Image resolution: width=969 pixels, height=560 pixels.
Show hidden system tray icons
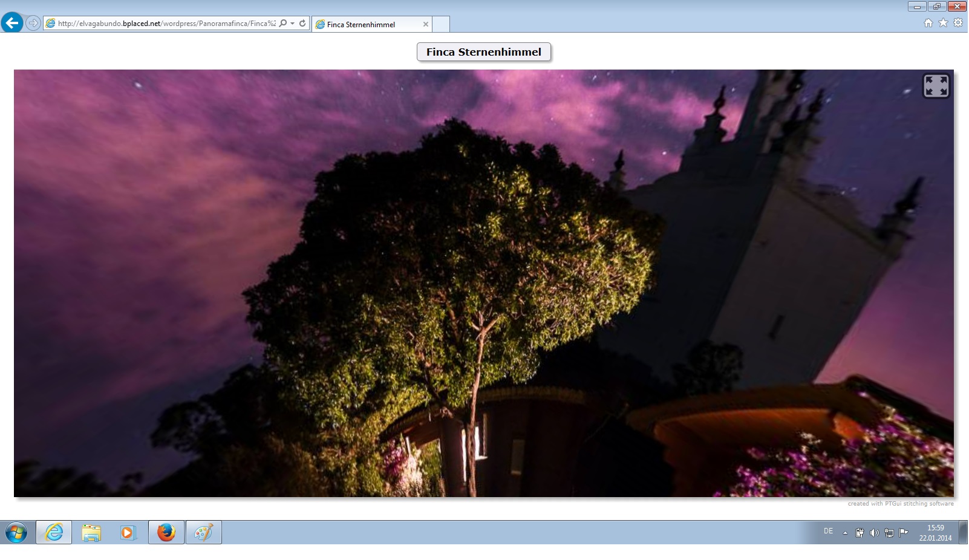pyautogui.click(x=845, y=533)
